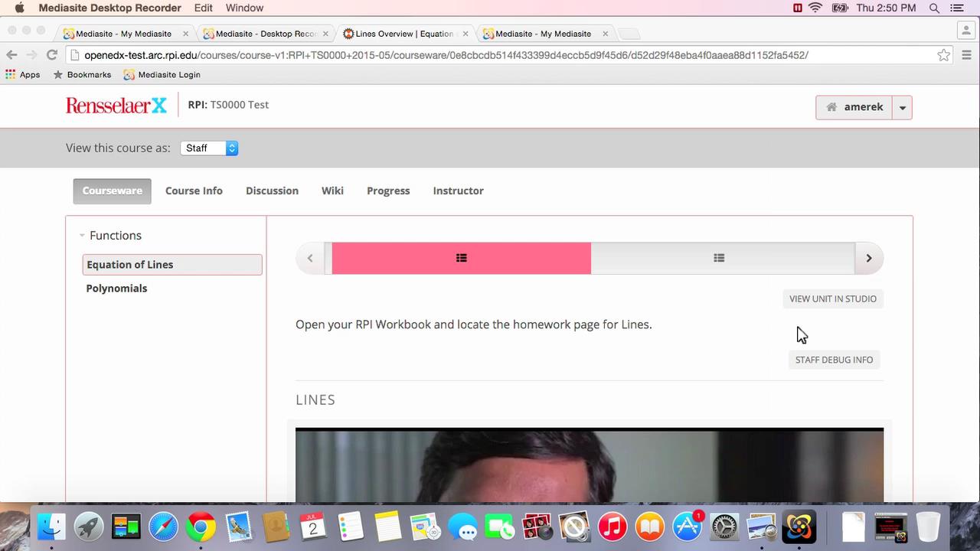
Task: Open System Preferences from the Dock
Action: click(x=724, y=527)
